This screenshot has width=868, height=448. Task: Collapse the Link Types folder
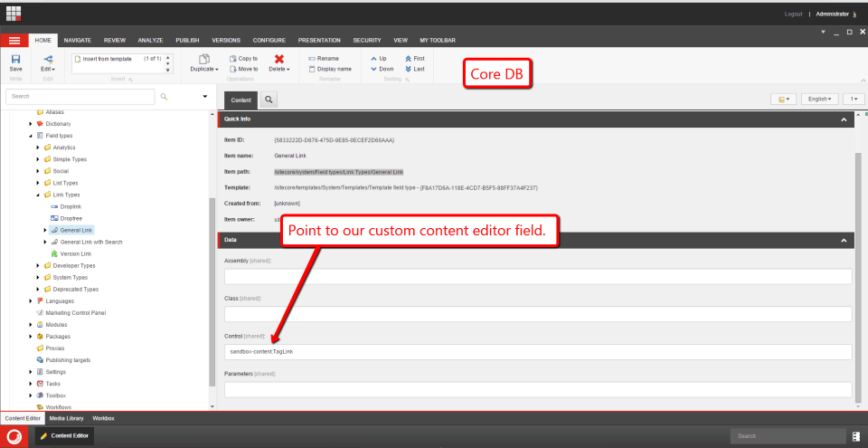(38, 195)
